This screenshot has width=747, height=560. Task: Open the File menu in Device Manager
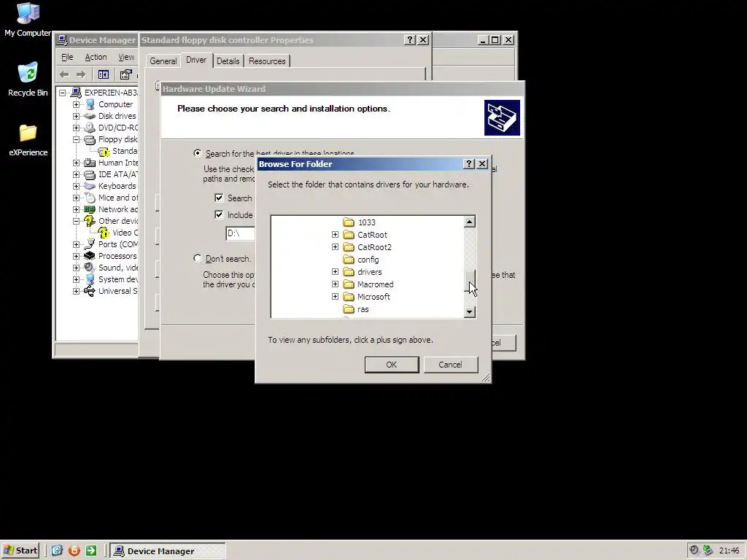[x=67, y=57]
